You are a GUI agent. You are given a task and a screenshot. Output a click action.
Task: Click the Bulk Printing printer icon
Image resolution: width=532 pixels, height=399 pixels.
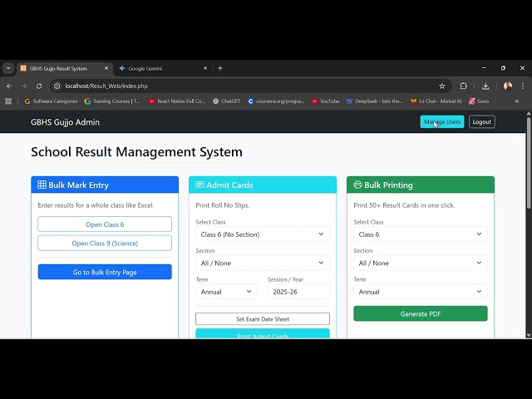pyautogui.click(x=358, y=185)
